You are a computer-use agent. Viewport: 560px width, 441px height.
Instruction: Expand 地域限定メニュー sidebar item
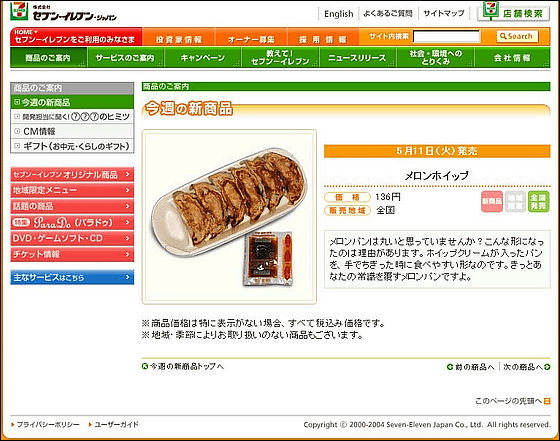pos(72,190)
